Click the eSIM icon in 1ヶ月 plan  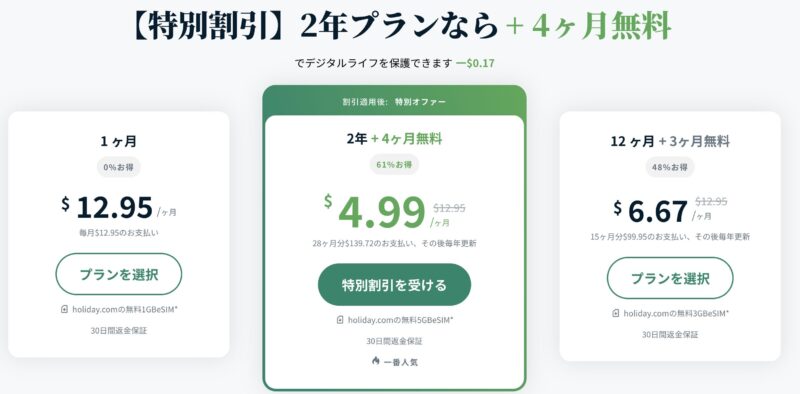pos(64,309)
